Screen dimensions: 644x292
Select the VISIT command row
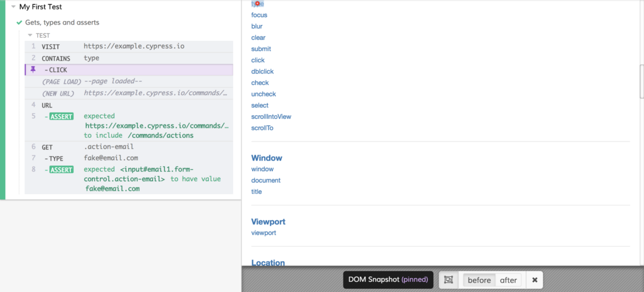(129, 47)
